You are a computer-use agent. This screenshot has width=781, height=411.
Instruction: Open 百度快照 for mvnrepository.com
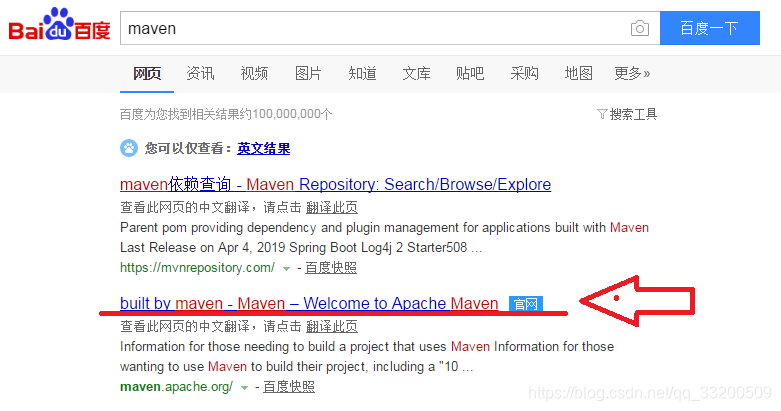click(331, 268)
